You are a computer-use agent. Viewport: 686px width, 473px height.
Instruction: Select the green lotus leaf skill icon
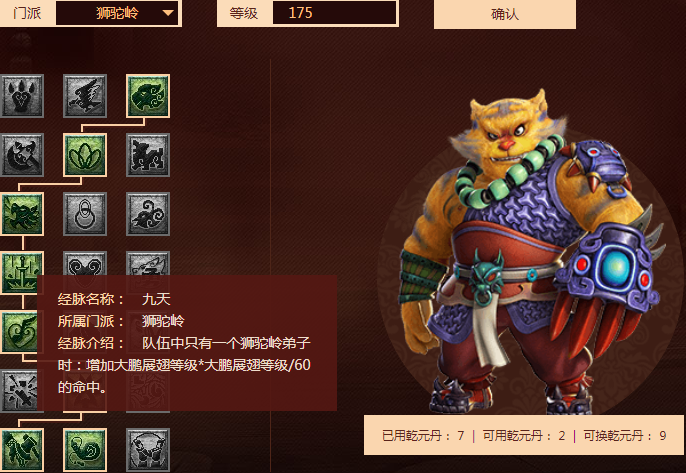click(x=85, y=155)
